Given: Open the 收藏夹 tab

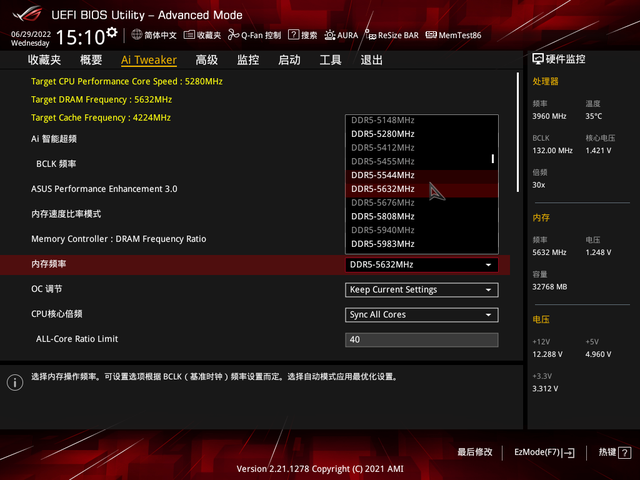Looking at the screenshot, I should (44, 60).
